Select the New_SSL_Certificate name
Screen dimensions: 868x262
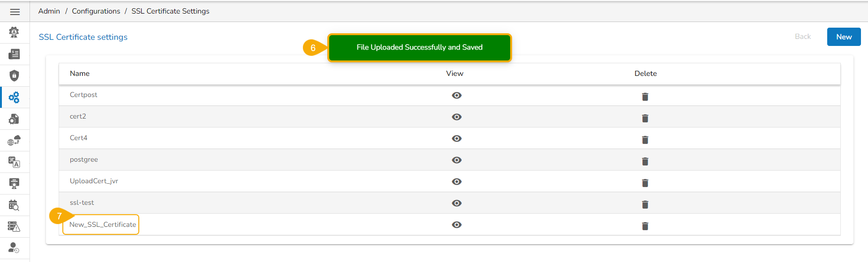pyautogui.click(x=103, y=225)
